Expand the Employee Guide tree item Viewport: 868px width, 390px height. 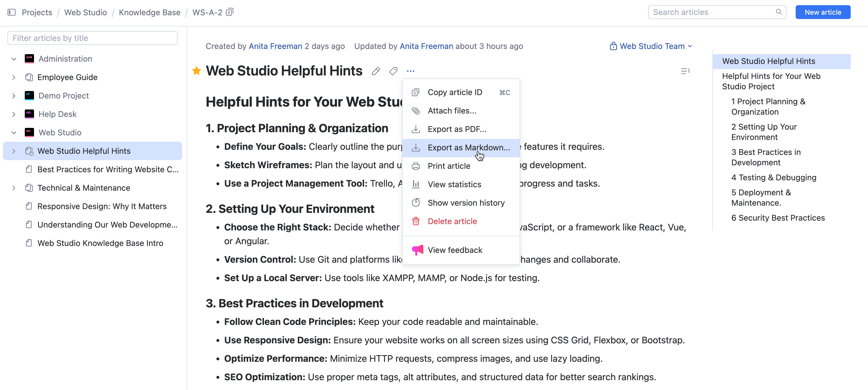click(14, 77)
